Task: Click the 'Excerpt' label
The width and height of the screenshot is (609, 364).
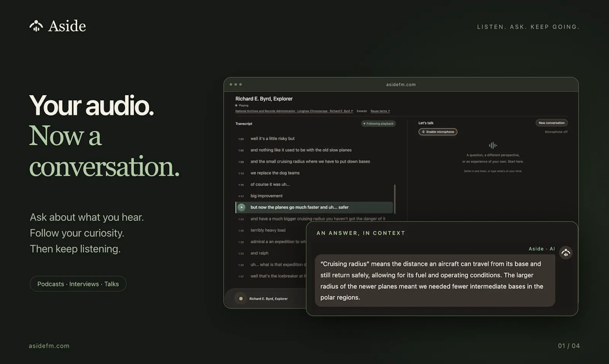Action: [362, 111]
